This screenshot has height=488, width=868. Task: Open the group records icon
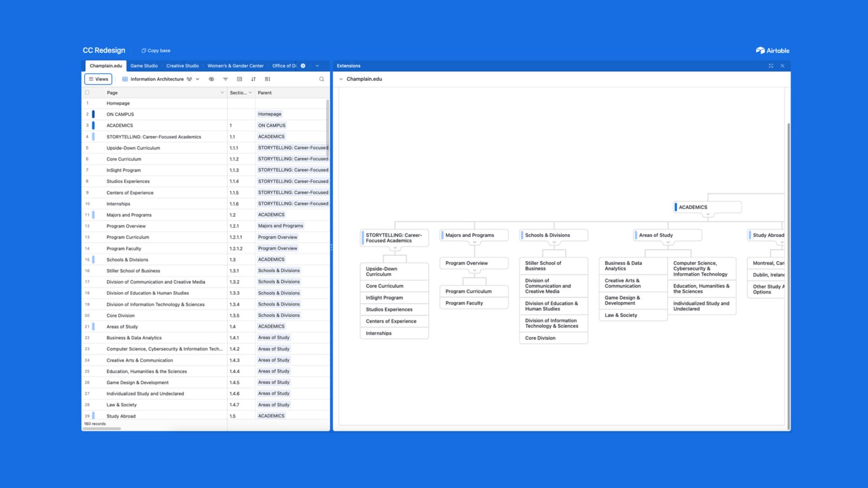coord(239,79)
